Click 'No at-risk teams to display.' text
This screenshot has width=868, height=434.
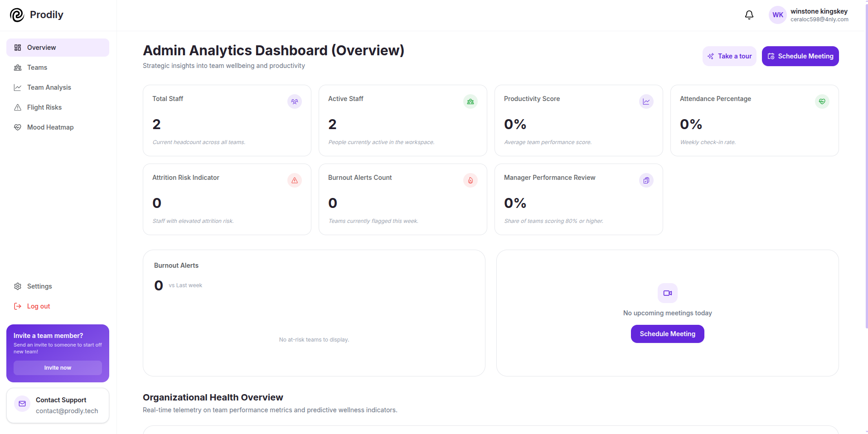click(314, 340)
